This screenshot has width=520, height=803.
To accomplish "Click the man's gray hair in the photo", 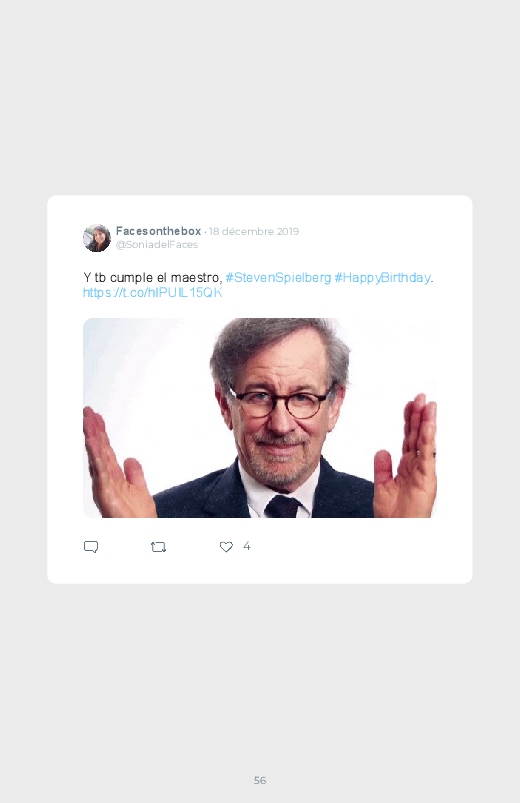I will (x=279, y=348).
